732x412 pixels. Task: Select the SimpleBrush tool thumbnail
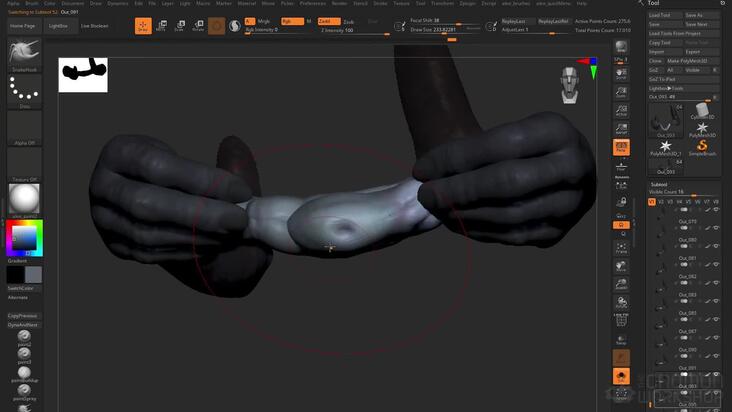(x=702, y=147)
